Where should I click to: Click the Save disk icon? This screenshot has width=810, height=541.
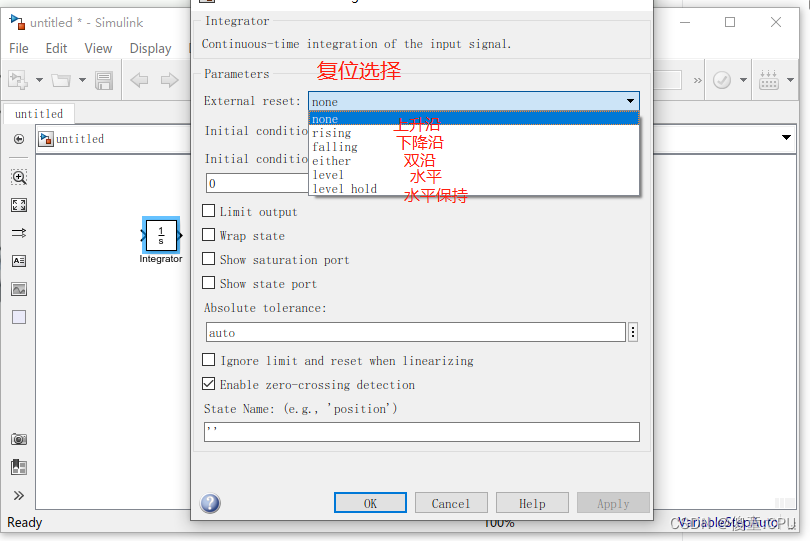click(x=104, y=80)
